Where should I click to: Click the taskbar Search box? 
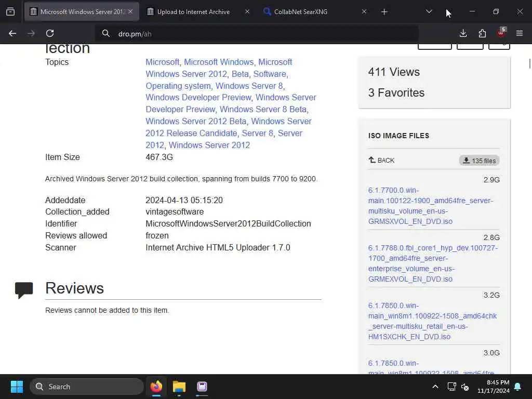pos(87,387)
